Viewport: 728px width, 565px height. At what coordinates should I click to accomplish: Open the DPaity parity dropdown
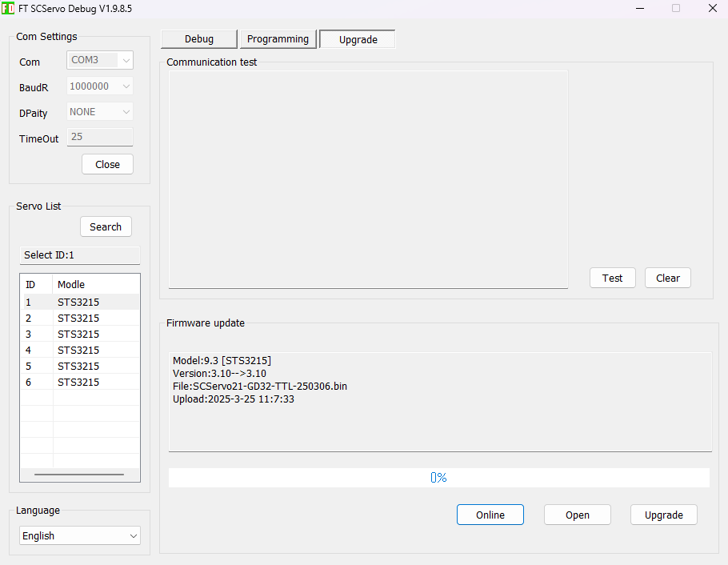pyautogui.click(x=100, y=112)
